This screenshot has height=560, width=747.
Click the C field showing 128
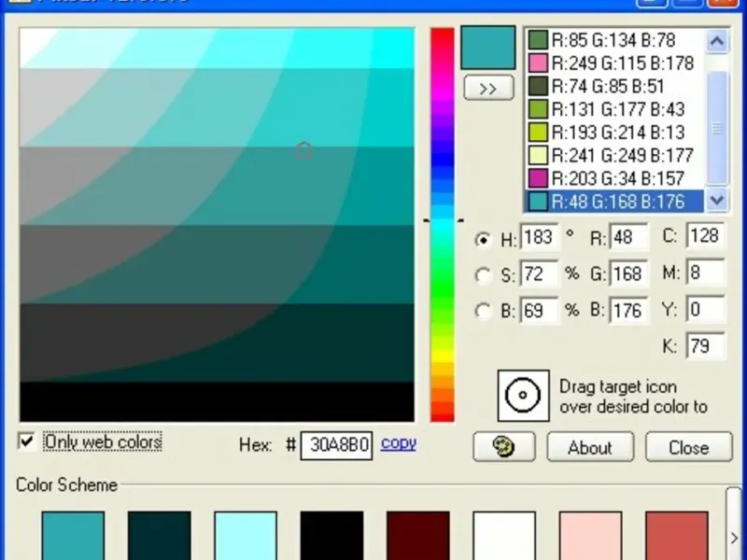(x=706, y=236)
